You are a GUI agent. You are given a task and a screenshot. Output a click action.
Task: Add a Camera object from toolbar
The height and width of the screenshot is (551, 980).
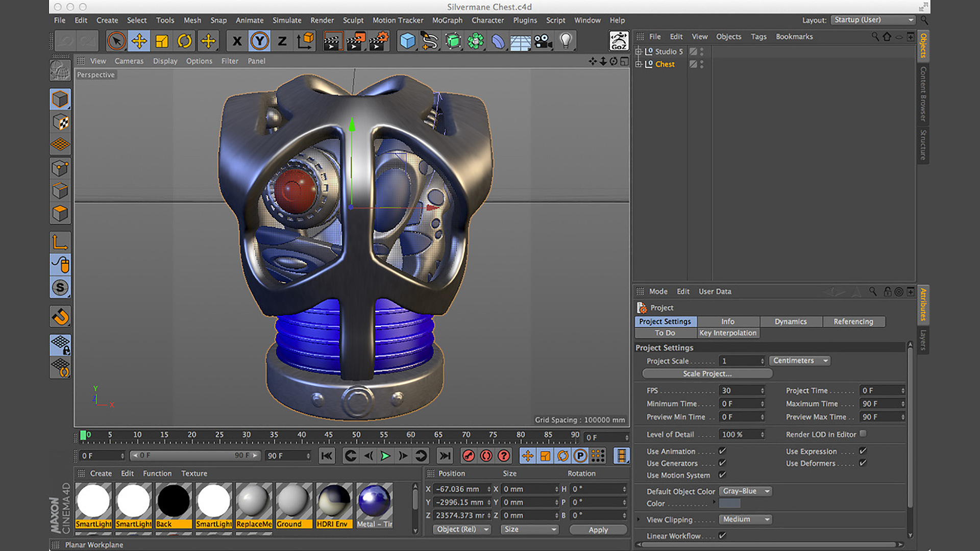543,41
